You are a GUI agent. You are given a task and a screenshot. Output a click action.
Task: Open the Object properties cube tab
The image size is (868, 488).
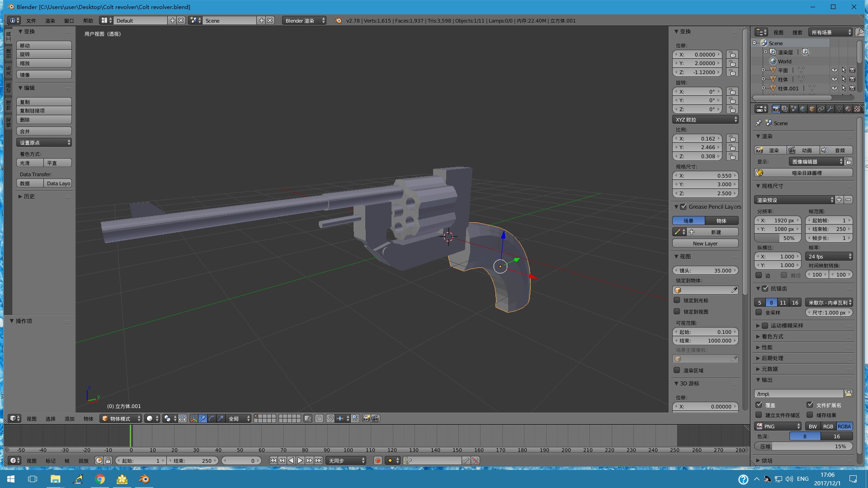click(x=812, y=109)
